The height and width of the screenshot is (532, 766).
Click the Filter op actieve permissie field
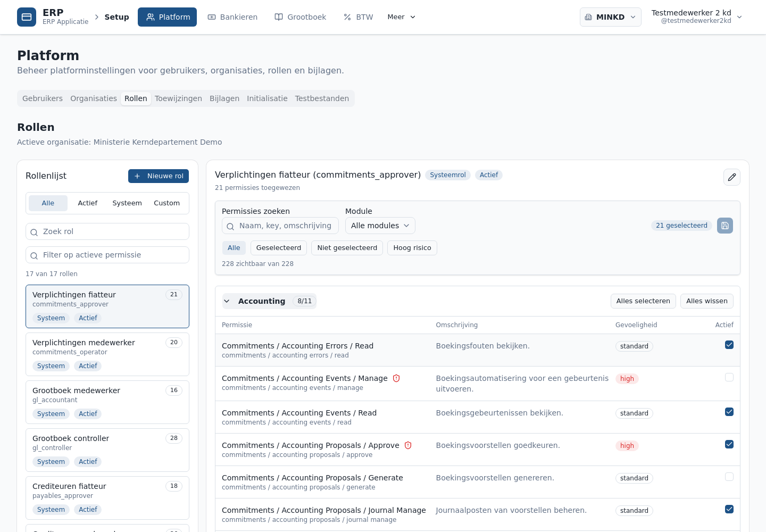click(x=107, y=255)
